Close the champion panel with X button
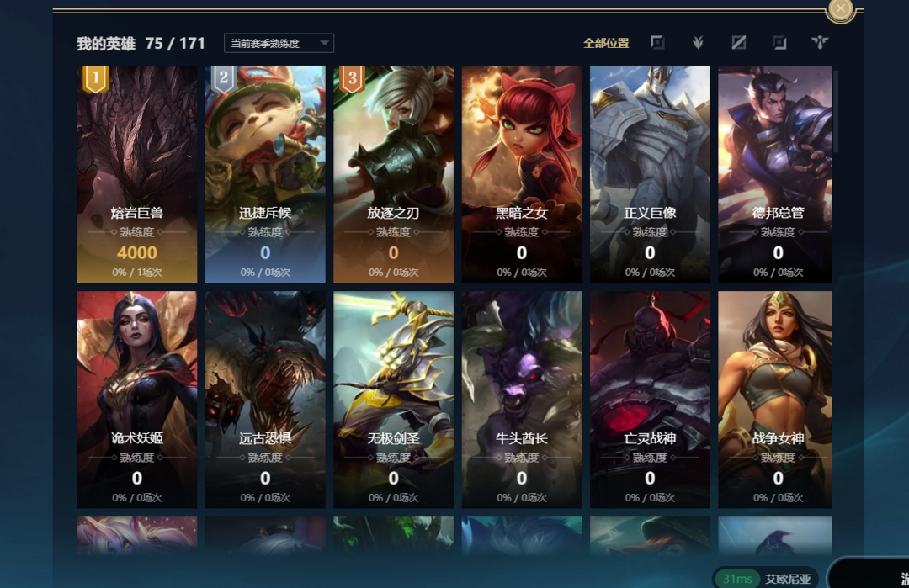Image resolution: width=909 pixels, height=588 pixels. pyautogui.click(x=841, y=9)
